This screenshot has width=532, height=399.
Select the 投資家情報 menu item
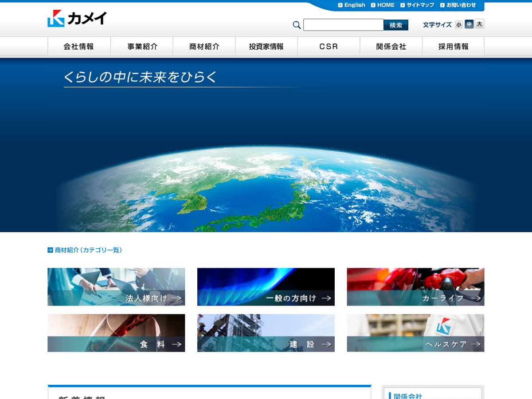[x=266, y=47]
